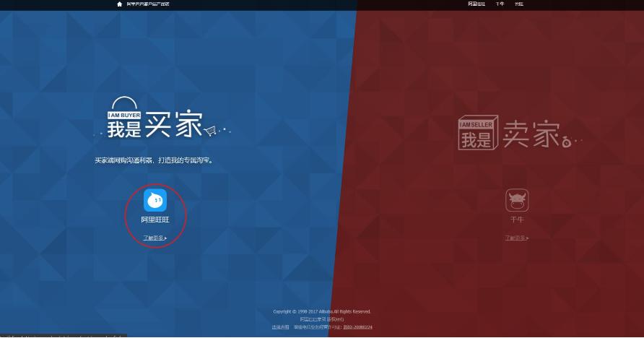Image resolution: width=644 pixels, height=338 pixels.
Task: Click the buyer tagline text below the banner
Action: (155, 160)
